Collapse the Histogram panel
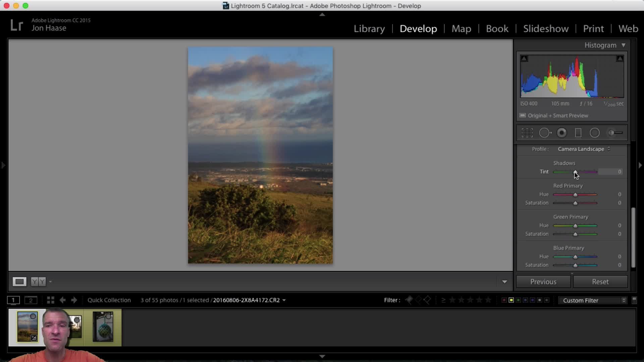 (x=623, y=45)
